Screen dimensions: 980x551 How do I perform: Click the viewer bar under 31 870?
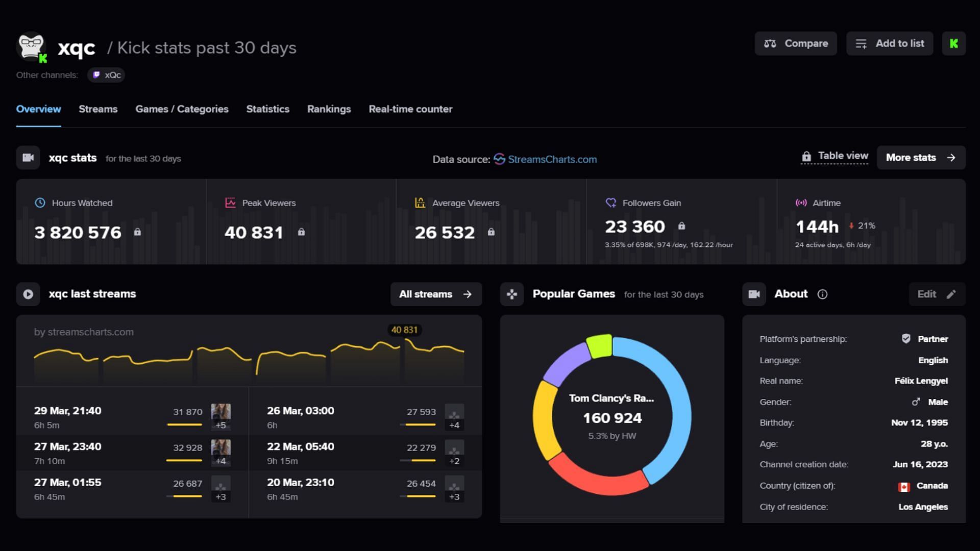[184, 424]
